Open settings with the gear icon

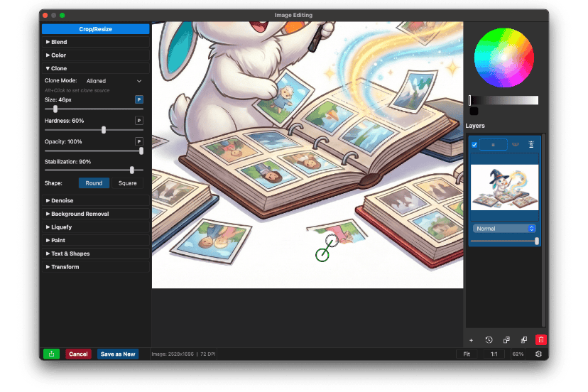[x=538, y=354]
